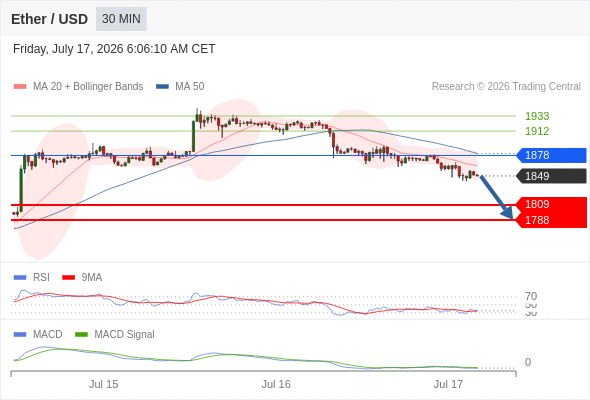Screen dimensions: 590x400
Task: Click the MACD blue legend marker
Action: click(x=20, y=334)
